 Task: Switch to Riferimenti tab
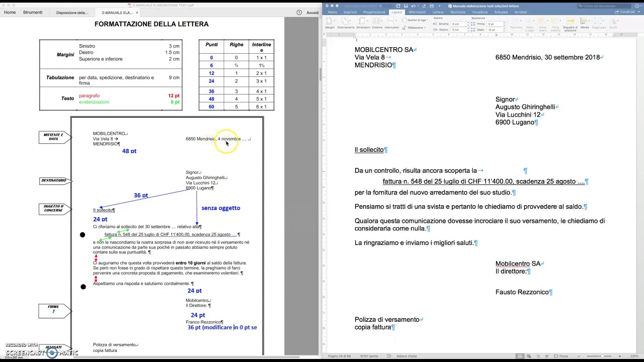point(417,12)
